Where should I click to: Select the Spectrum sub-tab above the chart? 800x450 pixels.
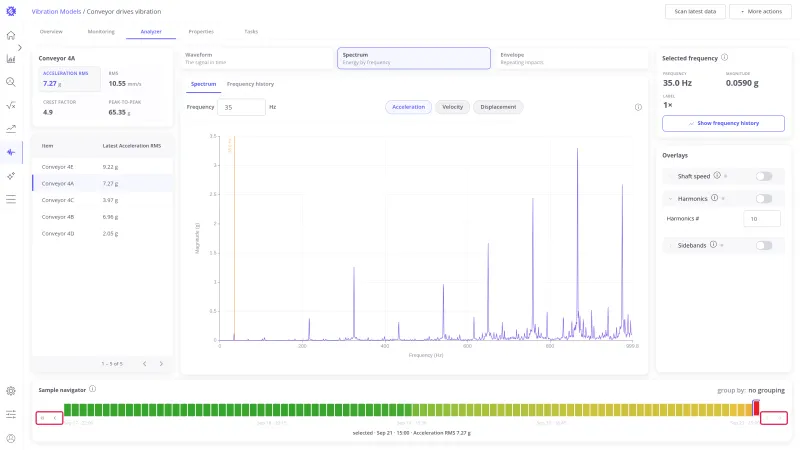coord(203,84)
